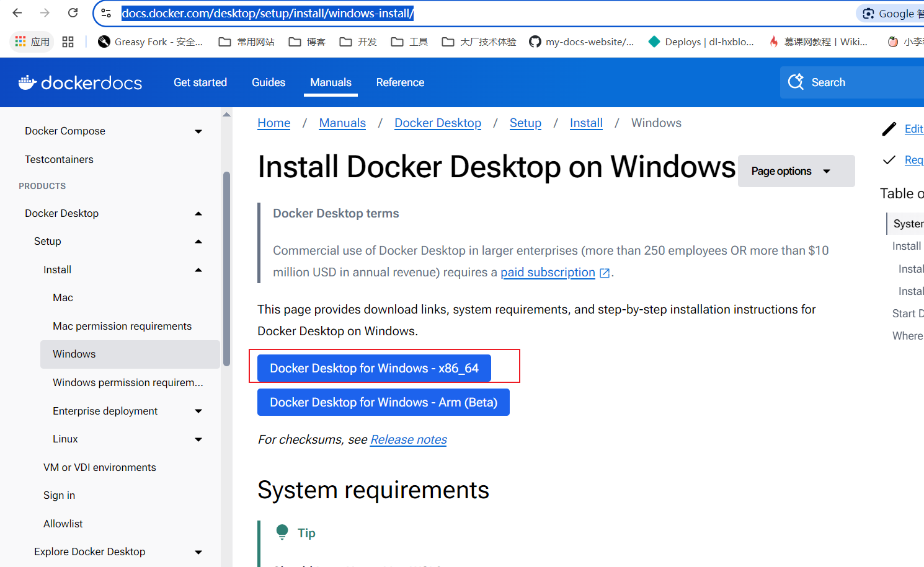
Task: Click the address bar URL field
Action: tap(267, 13)
